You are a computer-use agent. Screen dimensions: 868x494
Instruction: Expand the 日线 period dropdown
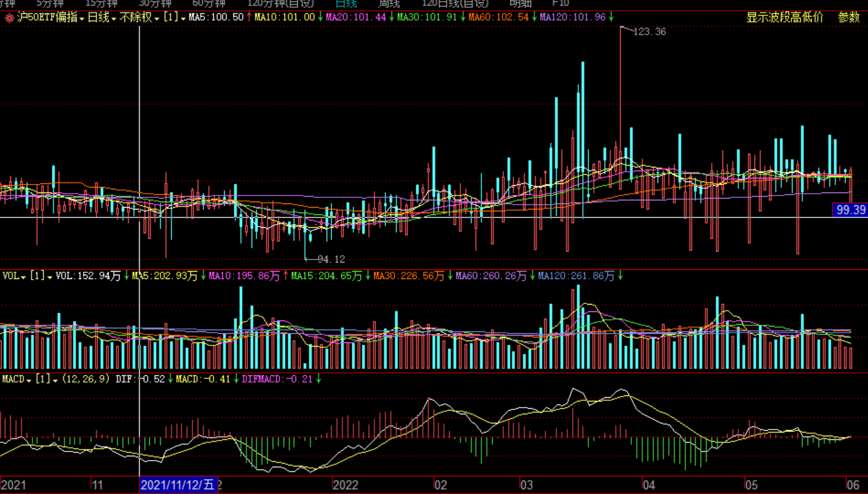point(113,18)
